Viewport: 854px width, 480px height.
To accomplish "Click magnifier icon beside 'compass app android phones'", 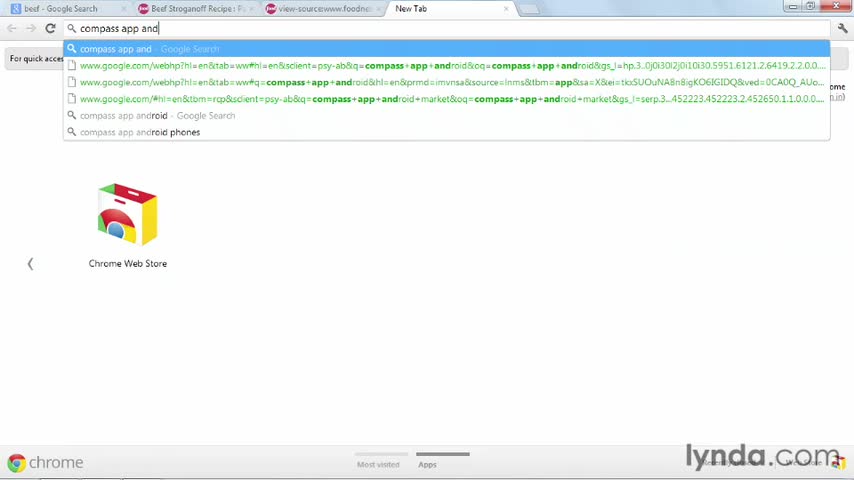I will coord(71,132).
